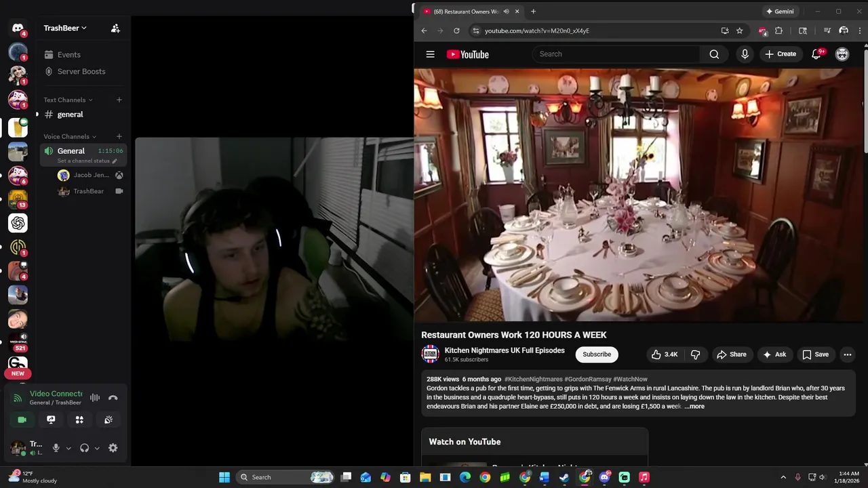
Task: Create a new voice channel with plus
Action: coord(119,136)
